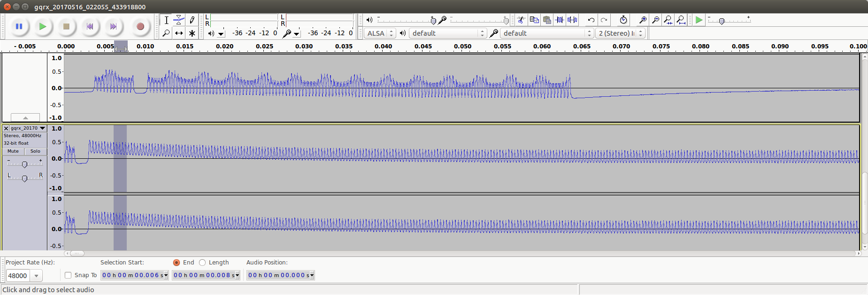Viewport: 868px width, 295px height.
Task: Trim audio outside the selection
Action: [560, 20]
